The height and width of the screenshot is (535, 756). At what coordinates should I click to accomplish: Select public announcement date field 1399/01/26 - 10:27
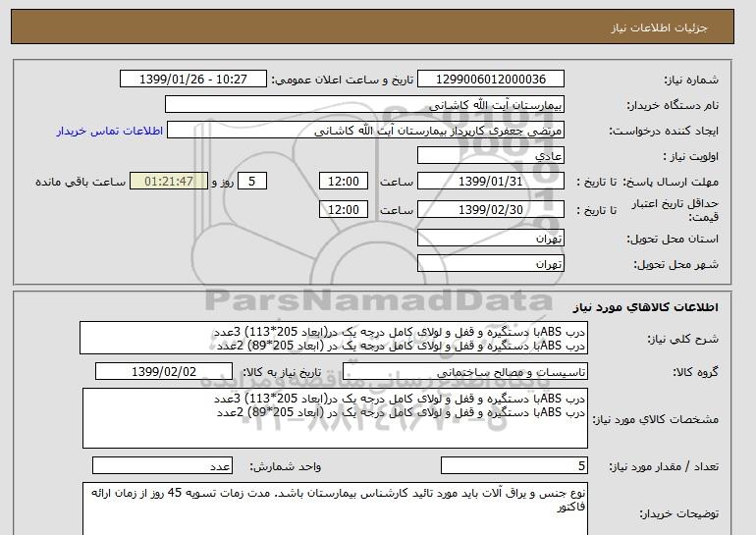[x=192, y=80]
